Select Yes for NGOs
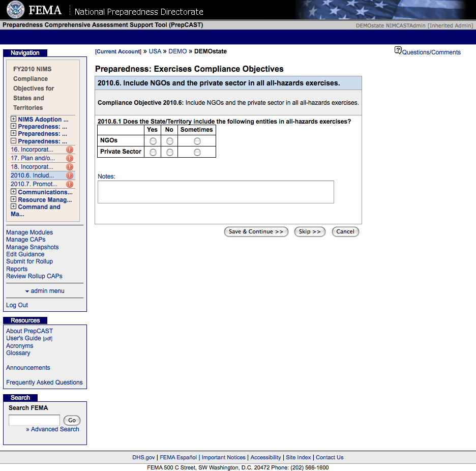This screenshot has width=476, height=471. point(153,141)
